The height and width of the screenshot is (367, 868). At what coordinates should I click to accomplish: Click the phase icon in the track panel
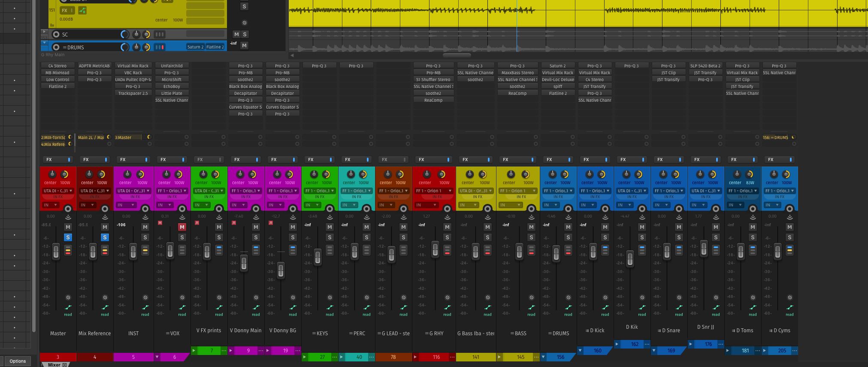click(245, 22)
